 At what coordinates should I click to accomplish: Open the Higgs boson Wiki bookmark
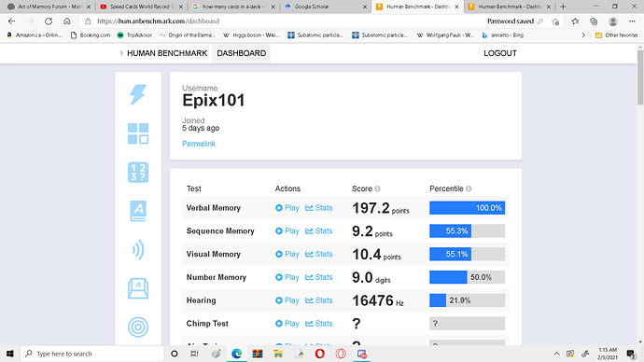click(x=251, y=35)
